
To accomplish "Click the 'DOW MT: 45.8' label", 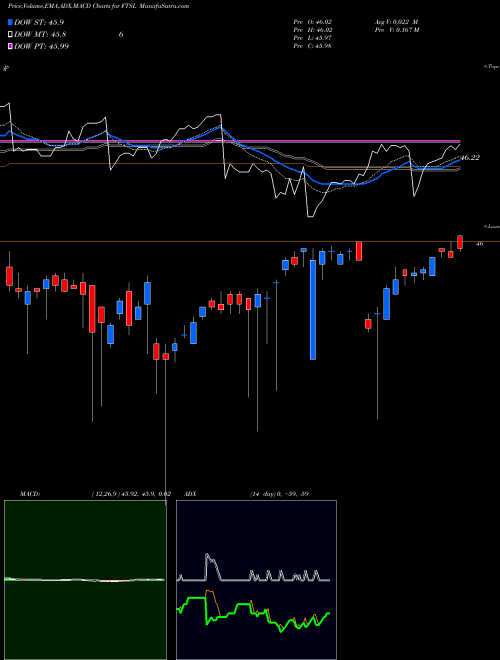I will click(40, 34).
